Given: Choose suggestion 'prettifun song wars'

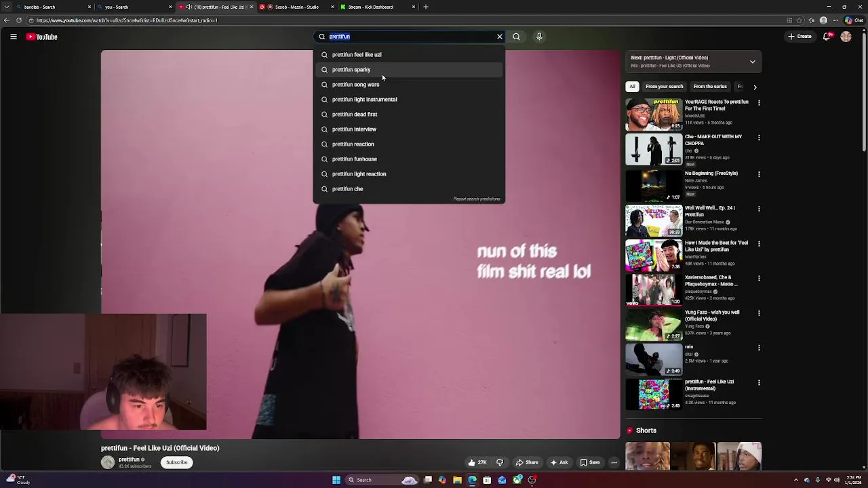Looking at the screenshot, I should point(408,84).
